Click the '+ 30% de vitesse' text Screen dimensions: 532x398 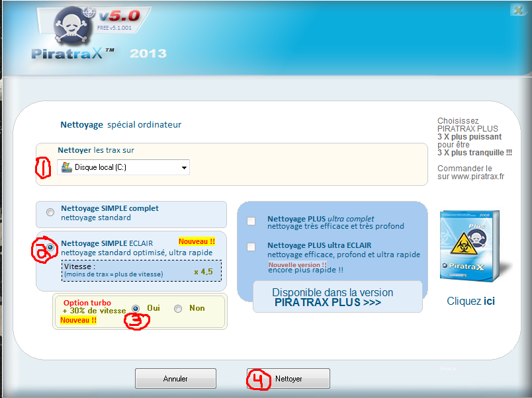pyautogui.click(x=94, y=311)
